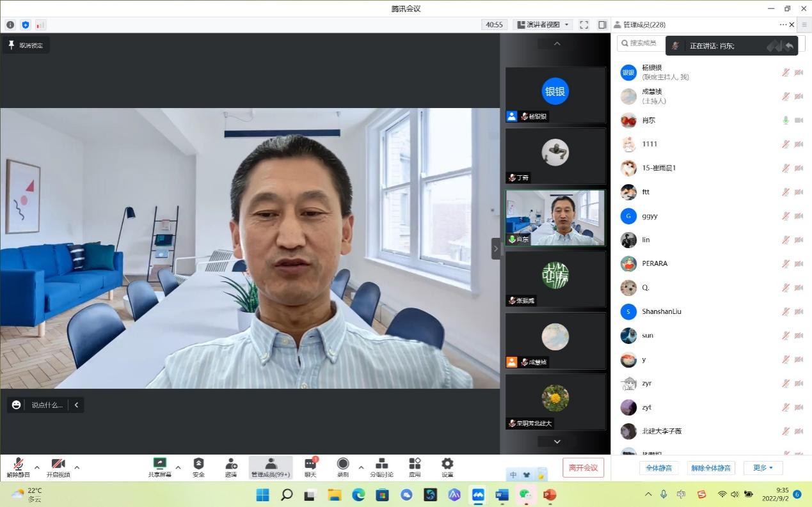Open the 演讲者视图 view layout dropdown
Image resolution: width=812 pixels, height=507 pixels.
[x=542, y=25]
